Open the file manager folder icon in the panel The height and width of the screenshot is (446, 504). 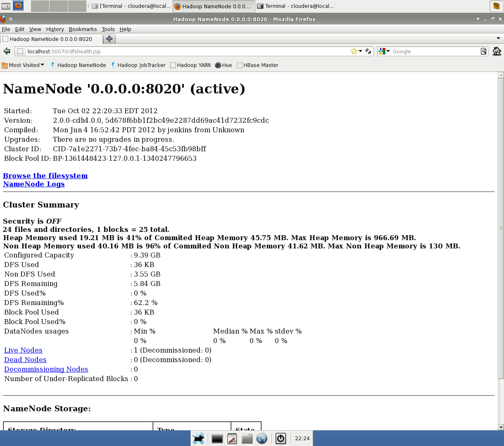pyautogui.click(x=247, y=439)
